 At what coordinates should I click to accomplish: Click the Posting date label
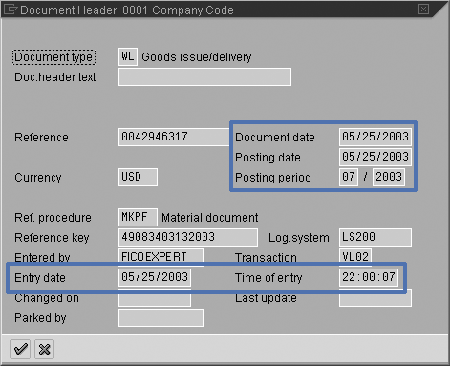[x=268, y=157]
